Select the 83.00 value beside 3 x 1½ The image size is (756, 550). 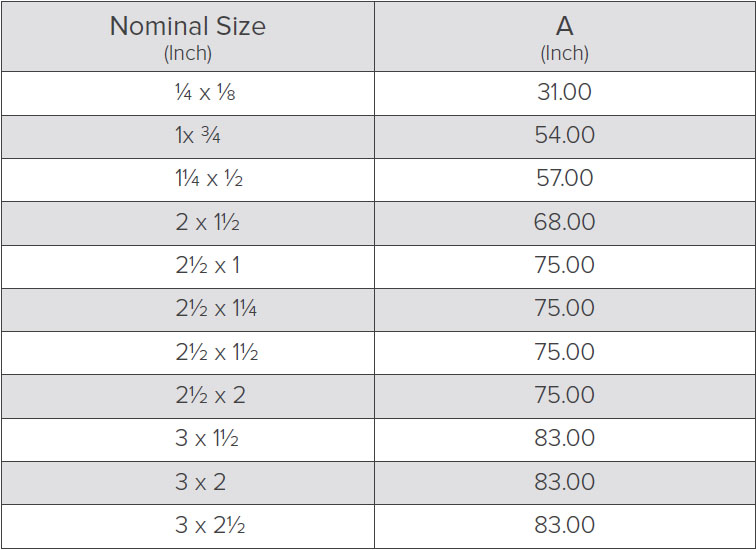coord(565,440)
